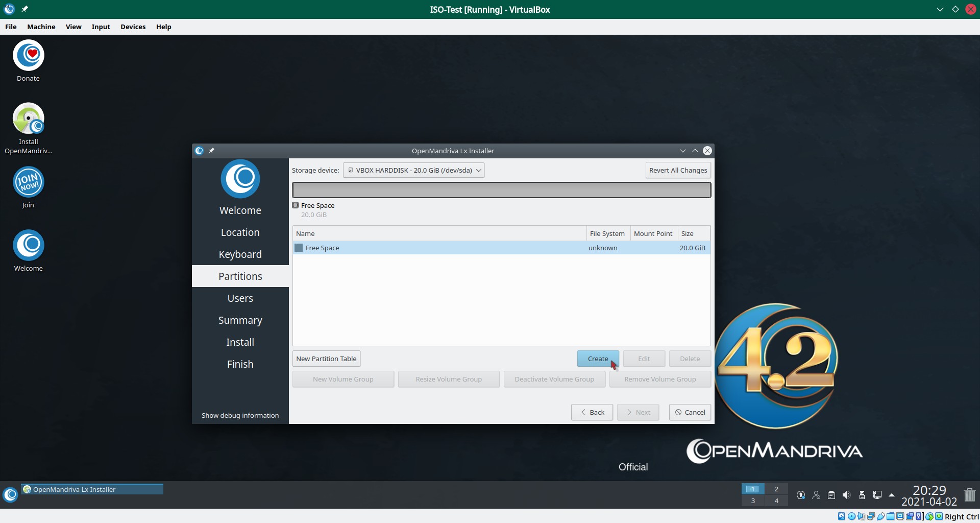Click the VirtualBox mouse integration indicator
Image resolution: width=980 pixels, height=523 pixels.
point(929,516)
